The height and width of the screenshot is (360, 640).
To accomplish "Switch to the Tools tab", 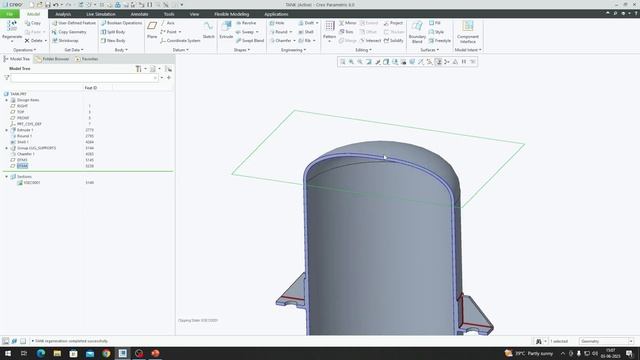I will coord(169,14).
